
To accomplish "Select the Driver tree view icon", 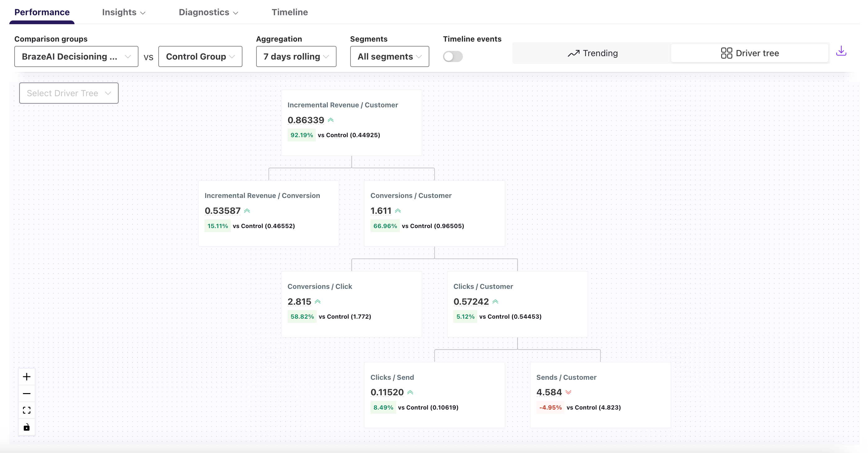I will pos(750,53).
